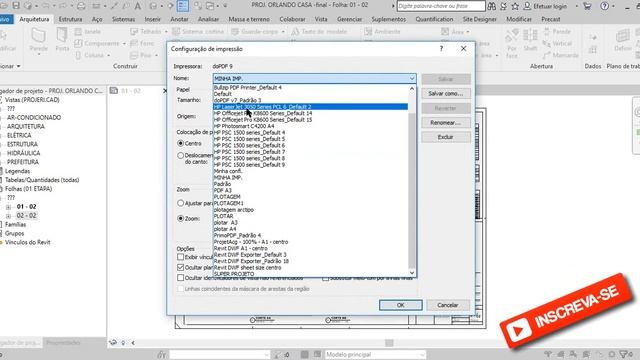Select ARQUITETURA in project browser
The height and width of the screenshot is (360, 640).
pos(26,127)
